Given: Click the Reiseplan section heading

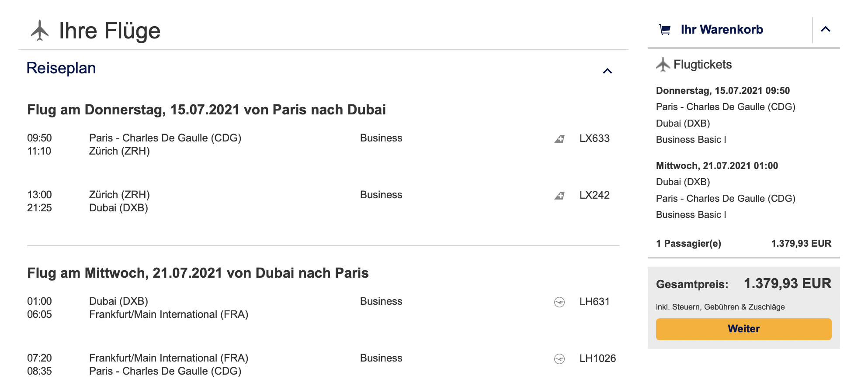Looking at the screenshot, I should (x=61, y=68).
